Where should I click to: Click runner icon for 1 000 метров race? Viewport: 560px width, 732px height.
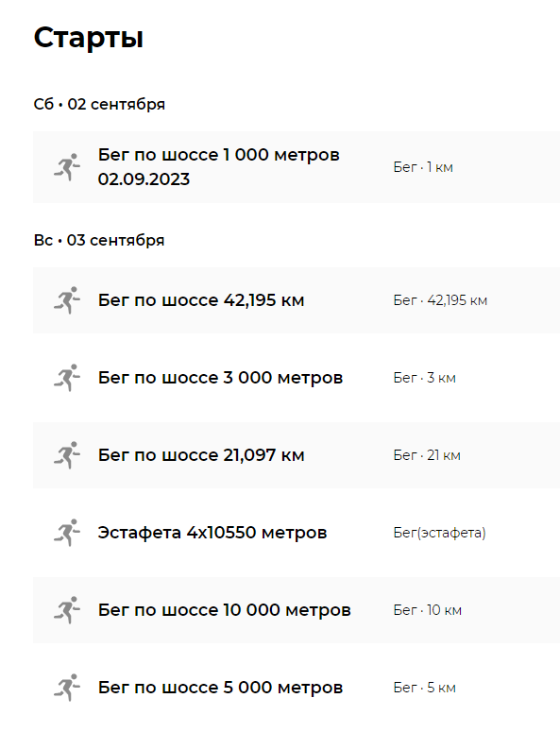[x=67, y=166]
